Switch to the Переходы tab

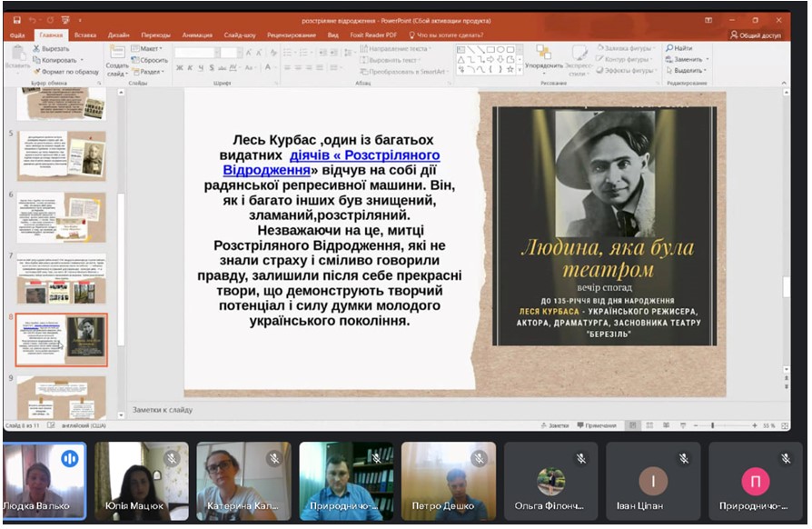(155, 35)
